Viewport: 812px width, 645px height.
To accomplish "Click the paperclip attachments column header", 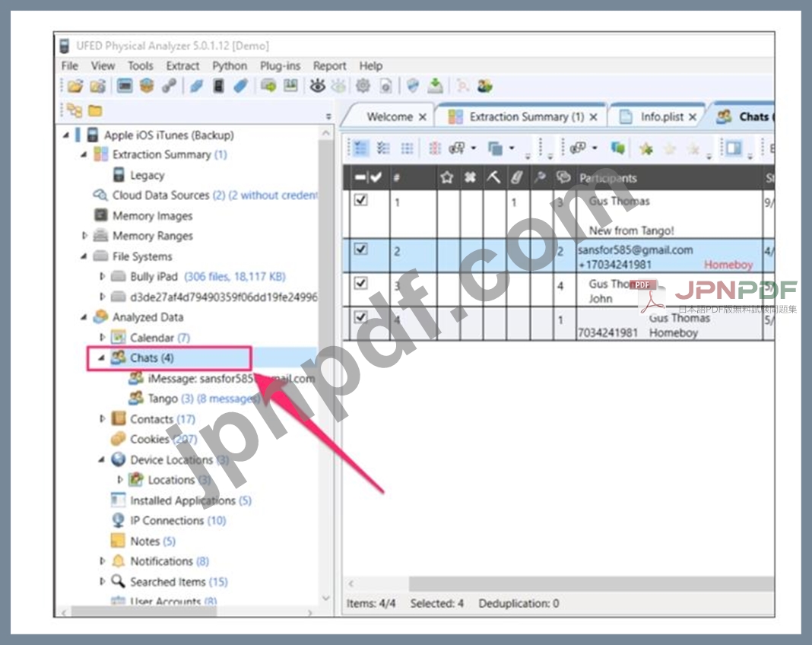I will pyautogui.click(x=516, y=178).
